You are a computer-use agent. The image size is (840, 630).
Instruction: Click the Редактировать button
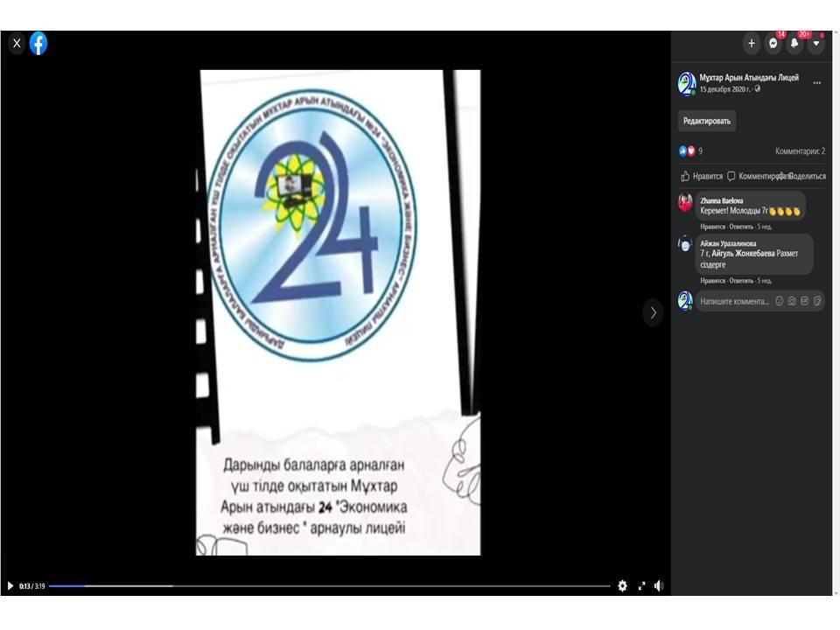(707, 121)
